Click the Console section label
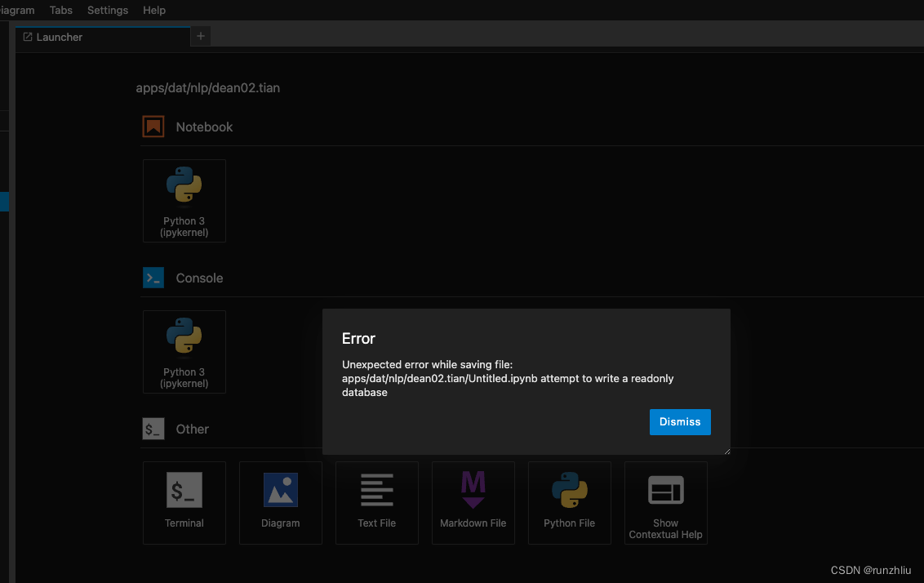 [x=199, y=278]
